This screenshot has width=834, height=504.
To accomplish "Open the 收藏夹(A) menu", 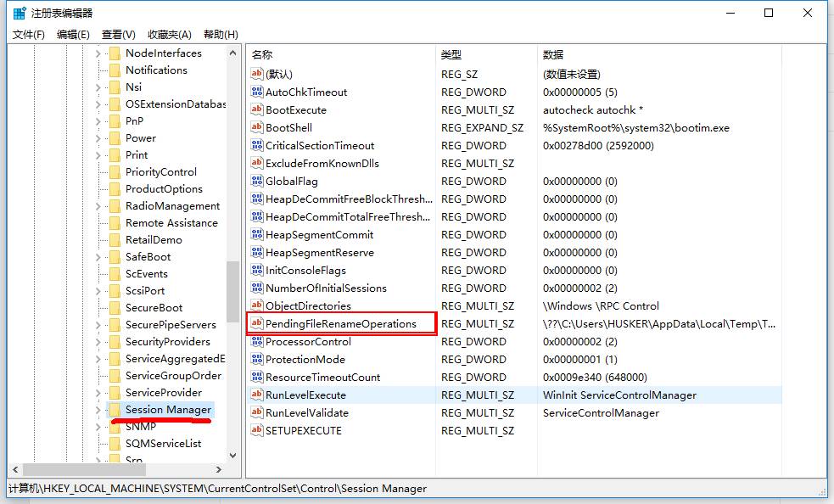I will (x=170, y=35).
